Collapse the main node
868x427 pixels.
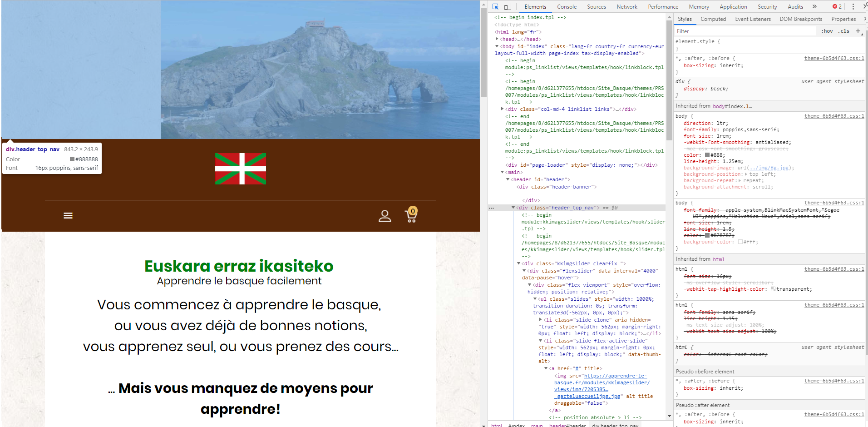tap(503, 172)
